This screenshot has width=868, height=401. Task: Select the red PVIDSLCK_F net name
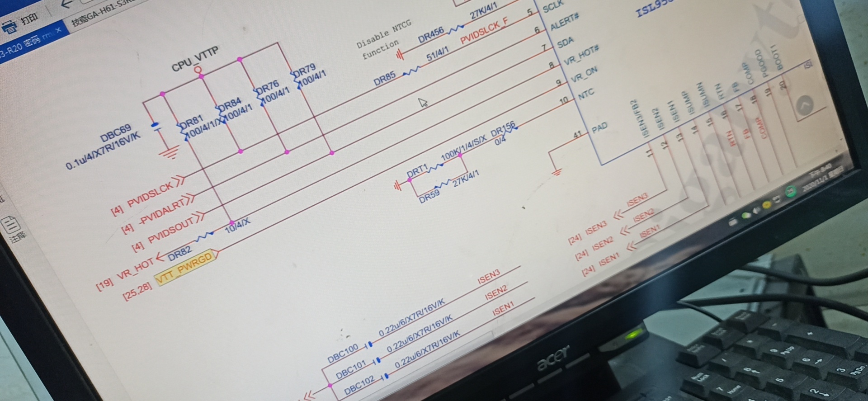coord(484,31)
